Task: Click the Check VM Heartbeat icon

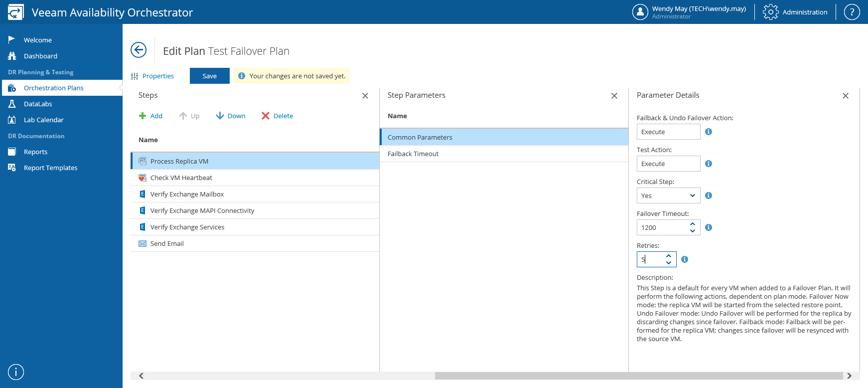Action: pyautogui.click(x=143, y=178)
